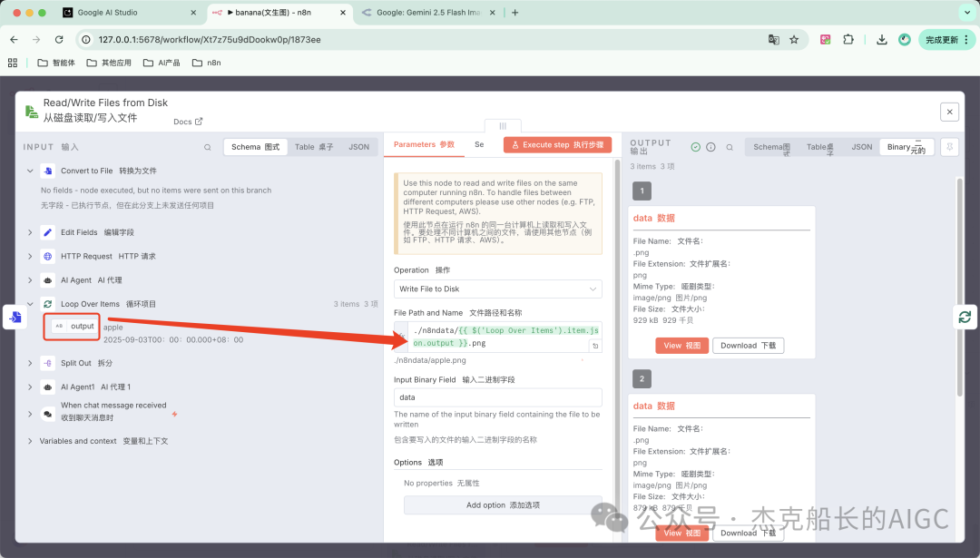
Task: Select the Settings tab
Action: click(x=479, y=144)
